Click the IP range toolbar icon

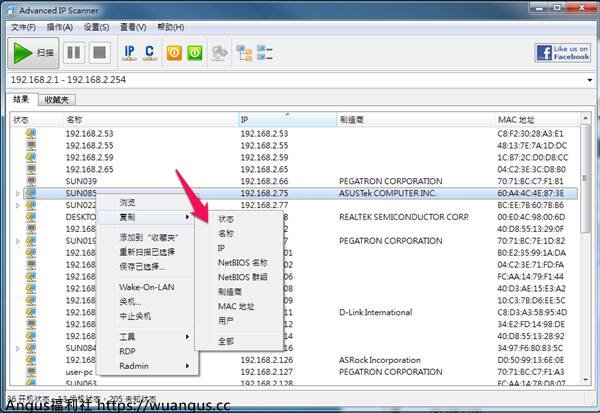click(129, 52)
